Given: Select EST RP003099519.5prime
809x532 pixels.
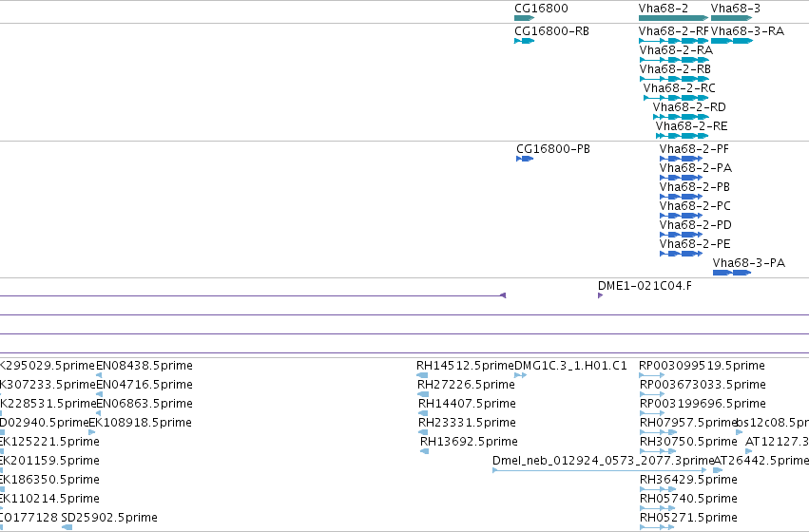Looking at the screenshot, I should (702, 366).
